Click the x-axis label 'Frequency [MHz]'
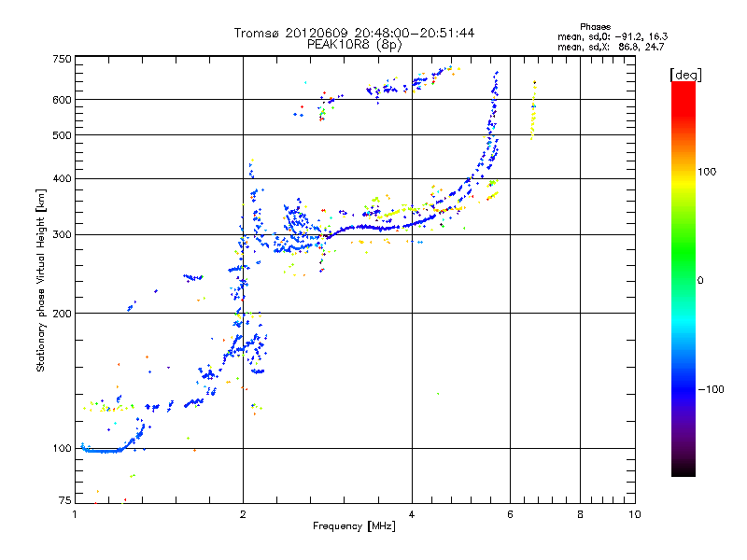 point(354,525)
